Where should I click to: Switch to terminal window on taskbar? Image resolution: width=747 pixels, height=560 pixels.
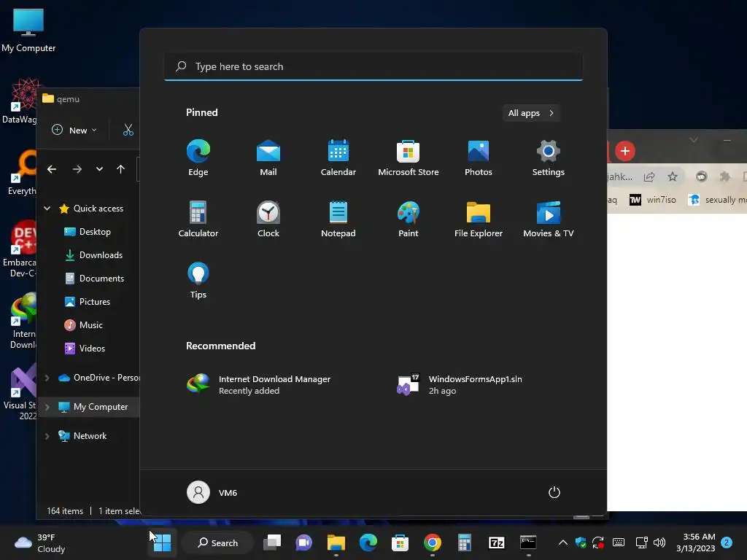pyautogui.click(x=528, y=542)
